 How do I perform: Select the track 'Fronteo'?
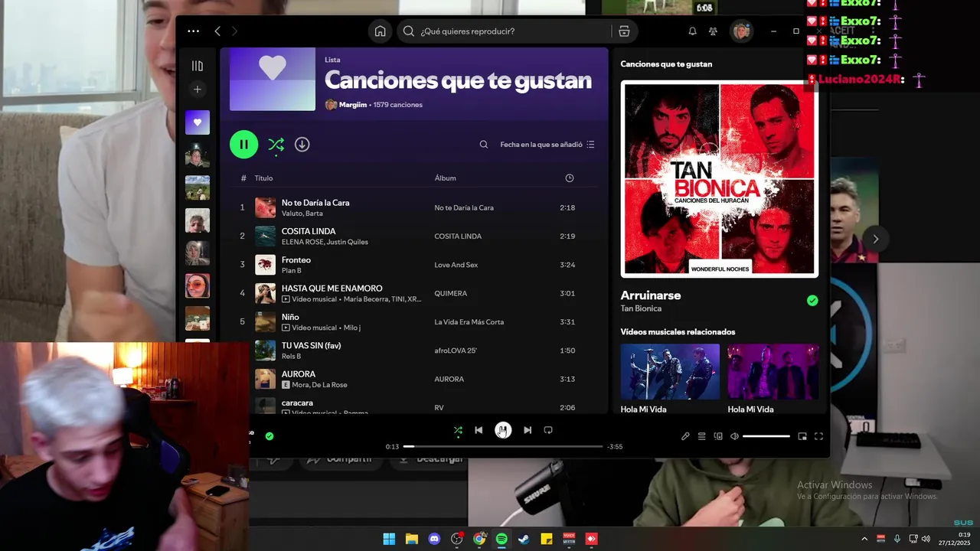(296, 260)
